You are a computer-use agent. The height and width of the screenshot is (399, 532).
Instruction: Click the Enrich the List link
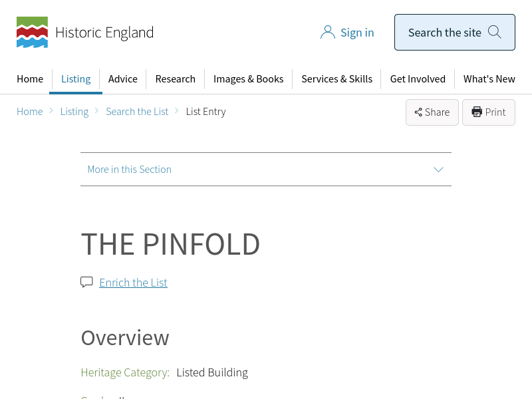click(x=133, y=283)
